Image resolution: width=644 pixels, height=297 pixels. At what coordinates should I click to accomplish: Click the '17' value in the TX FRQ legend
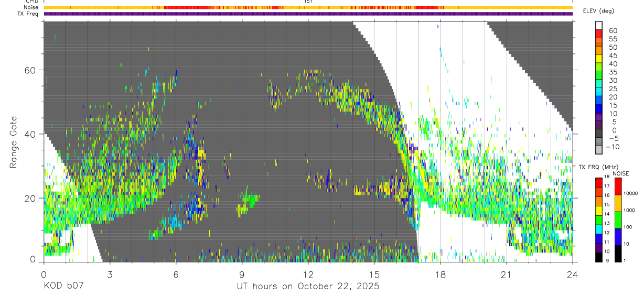pos(607,186)
